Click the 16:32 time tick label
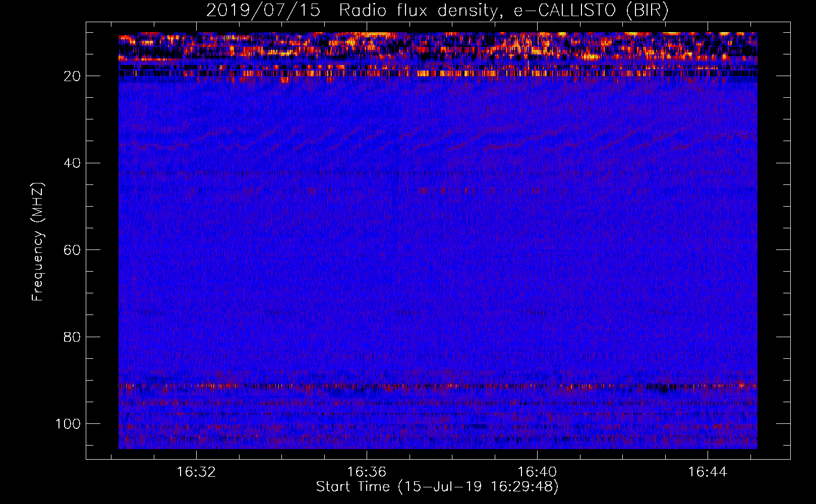This screenshot has width=816, height=504. click(x=196, y=472)
